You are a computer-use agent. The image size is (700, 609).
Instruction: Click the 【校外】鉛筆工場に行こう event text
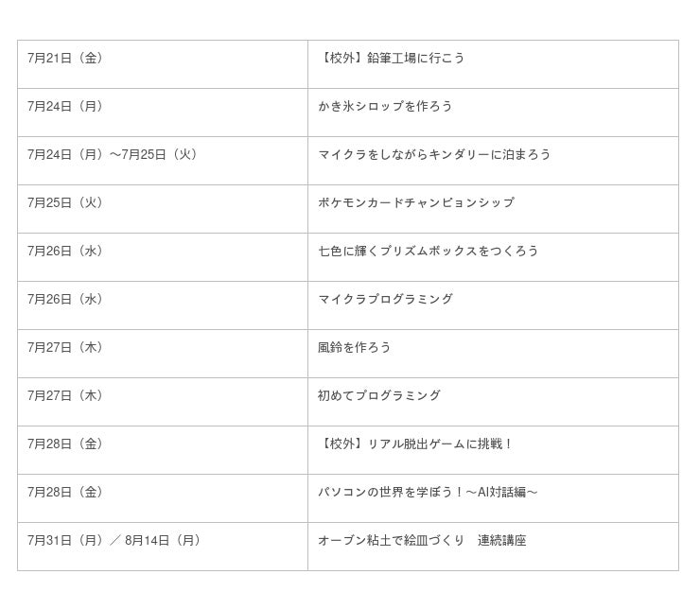pyautogui.click(x=392, y=59)
